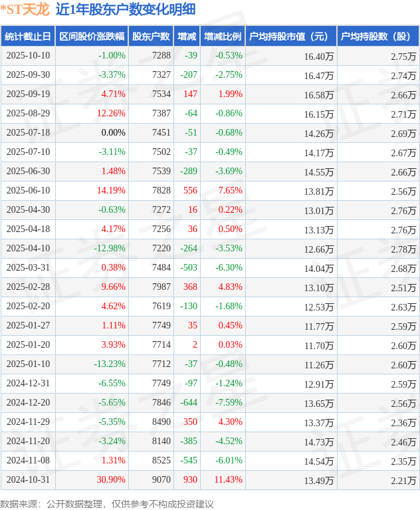420x510 pixels.
Task: Click the -644 shareholder decrease value
Action: [x=189, y=403]
